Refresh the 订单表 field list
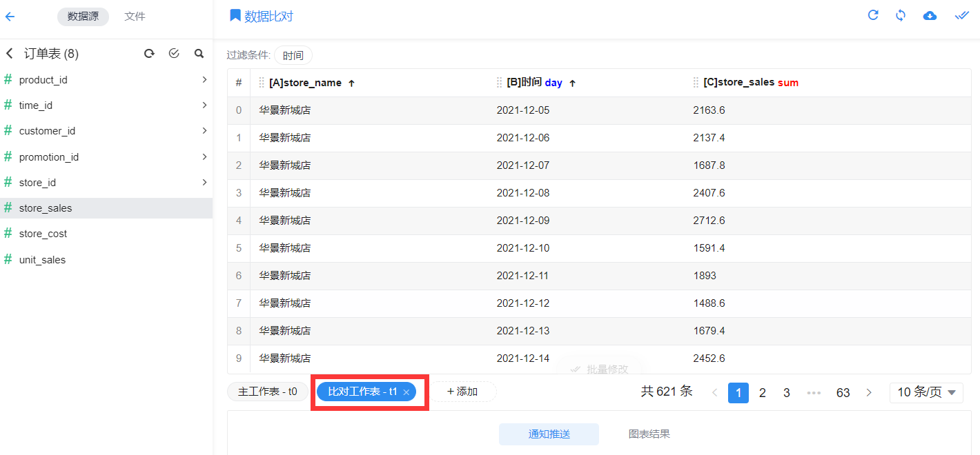This screenshot has width=980, height=455. 149,53
